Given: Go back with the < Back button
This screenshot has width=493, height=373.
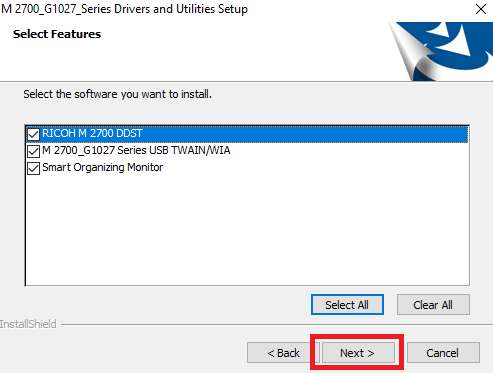Looking at the screenshot, I should [283, 353].
